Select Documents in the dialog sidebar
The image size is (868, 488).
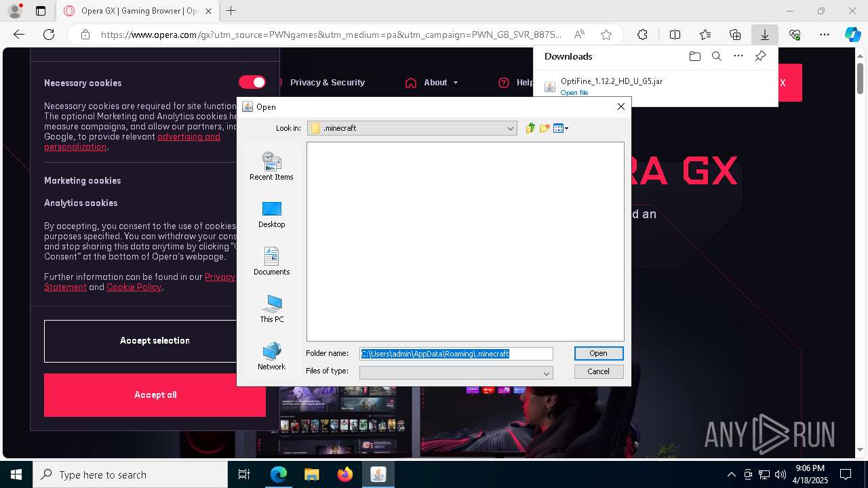(x=271, y=261)
